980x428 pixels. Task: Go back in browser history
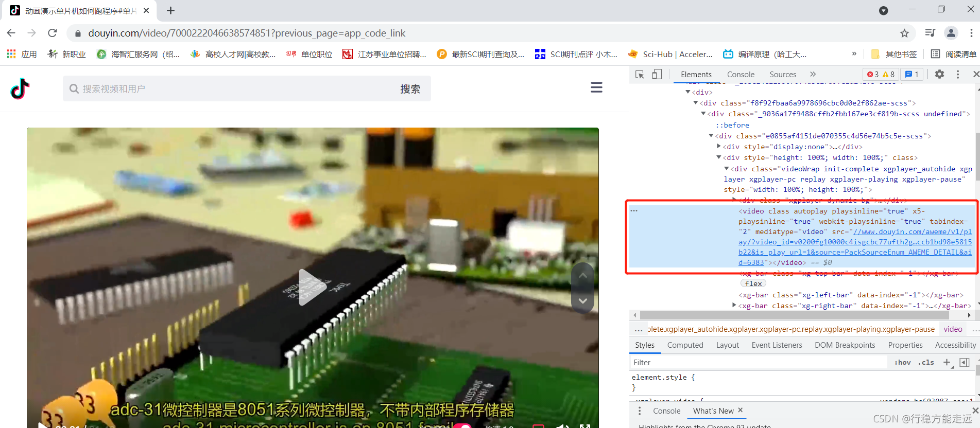point(11,33)
